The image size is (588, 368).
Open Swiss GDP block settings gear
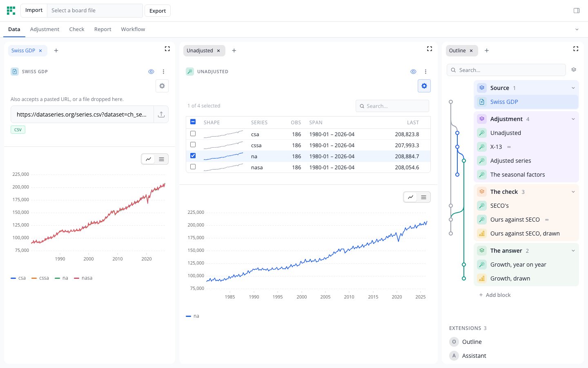tap(162, 86)
